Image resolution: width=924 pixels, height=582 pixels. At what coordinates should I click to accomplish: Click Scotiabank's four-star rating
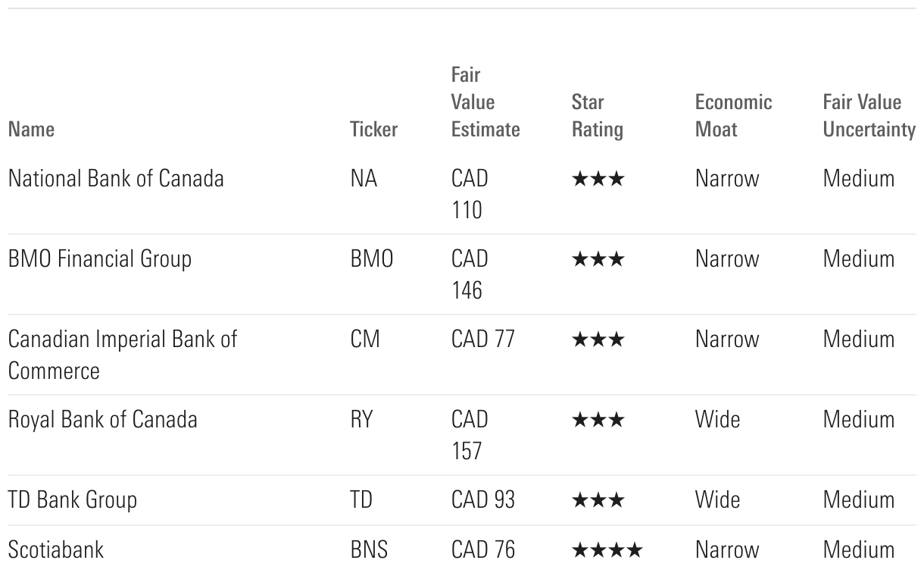tap(607, 550)
